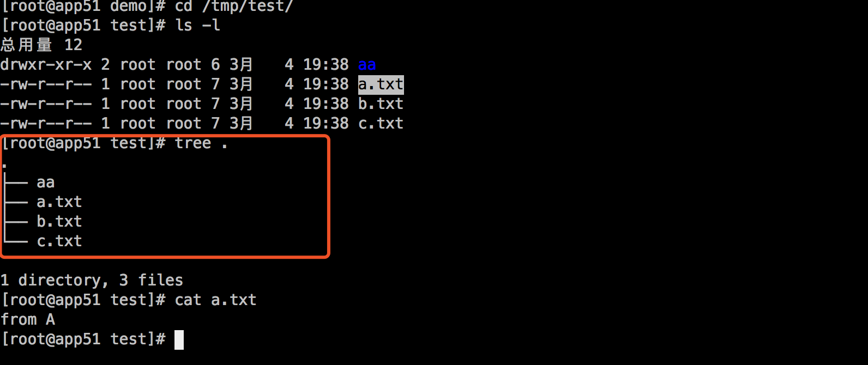Click the '总用量 12' total line
868x365 pixels.
coord(41,45)
